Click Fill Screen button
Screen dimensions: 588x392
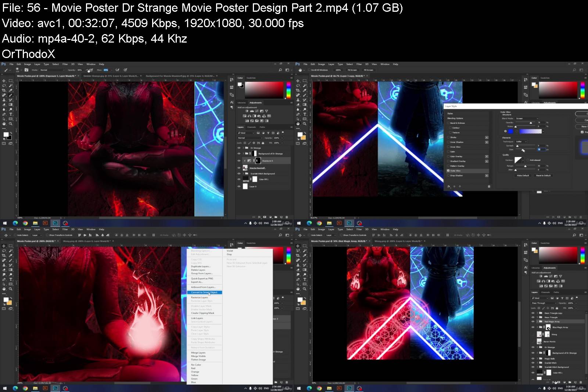(x=369, y=70)
